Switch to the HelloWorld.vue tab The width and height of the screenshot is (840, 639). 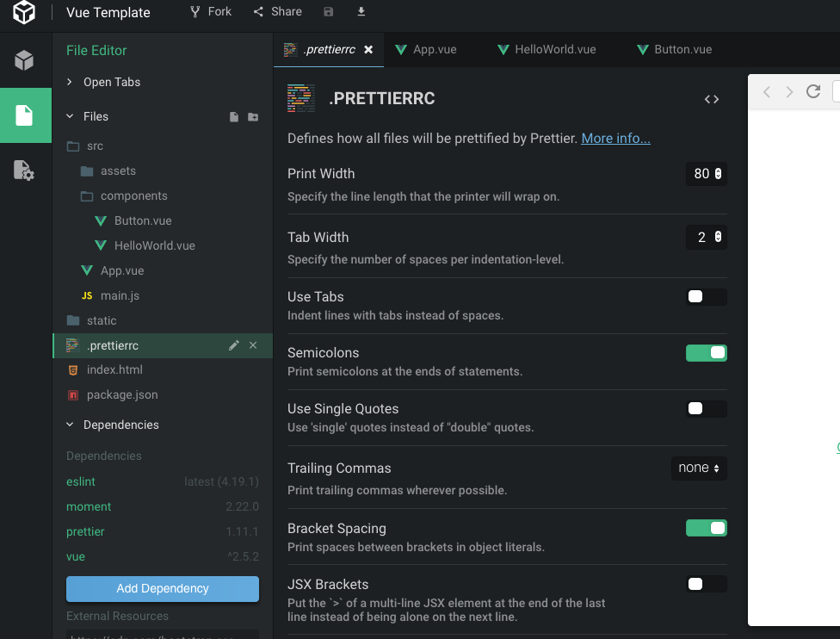(547, 49)
